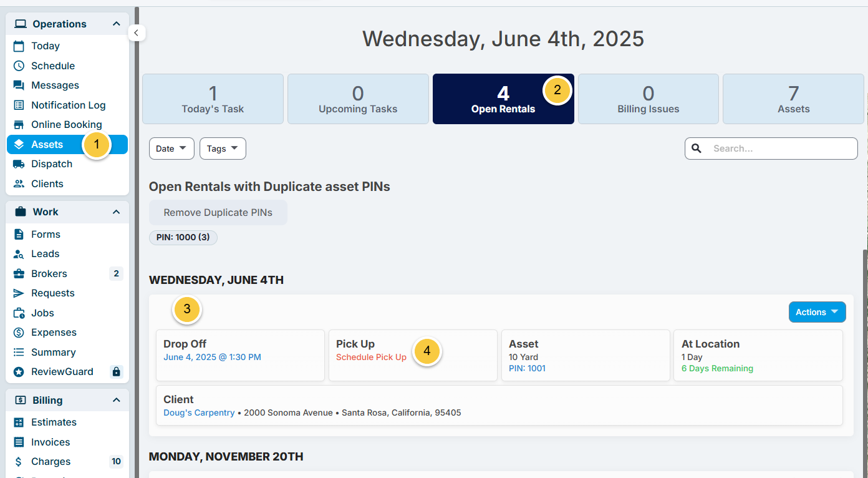Open the Date filter dropdown
The width and height of the screenshot is (868, 478).
[x=171, y=149]
